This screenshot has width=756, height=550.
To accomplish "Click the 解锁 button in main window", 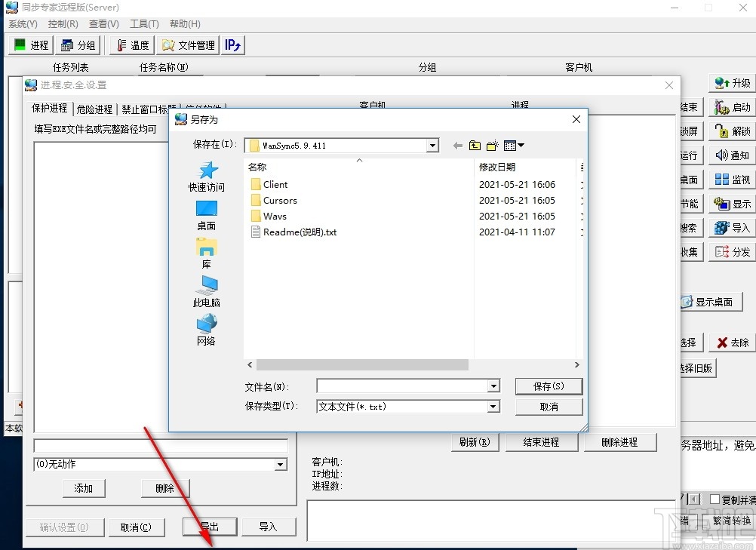I will click(732, 131).
